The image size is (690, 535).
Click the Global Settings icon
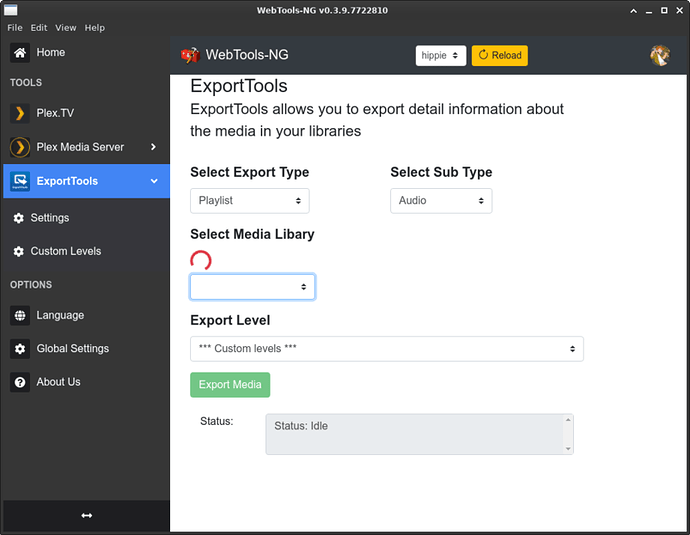pyautogui.click(x=20, y=349)
